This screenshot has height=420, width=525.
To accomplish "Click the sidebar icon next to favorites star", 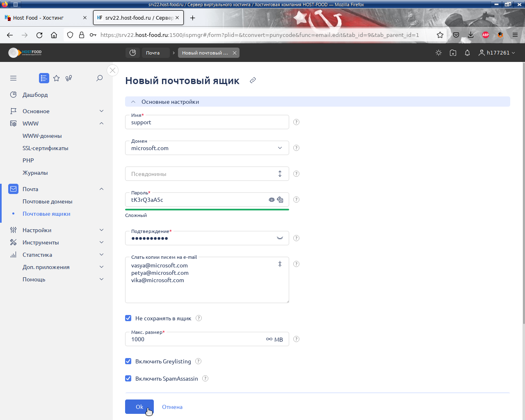I will pos(69,78).
